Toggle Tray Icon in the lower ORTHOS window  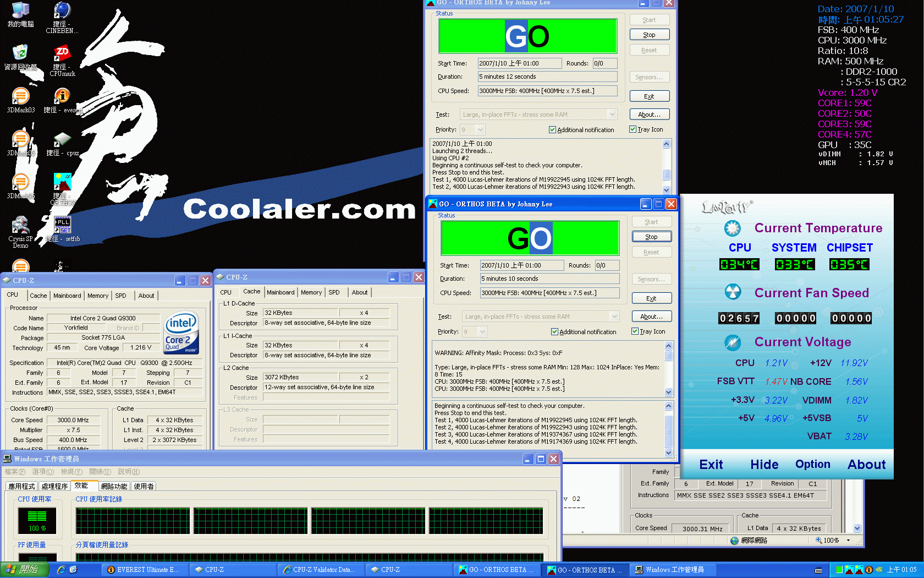pos(648,331)
